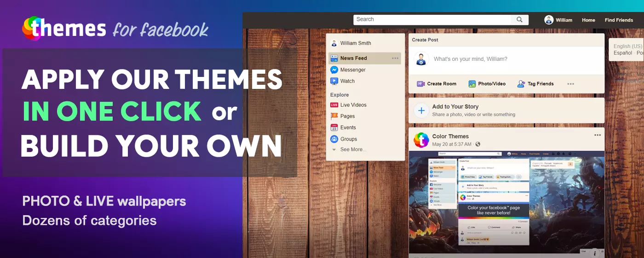Click the avatar in Create Post box
This screenshot has width=644, height=258.
(421, 59)
